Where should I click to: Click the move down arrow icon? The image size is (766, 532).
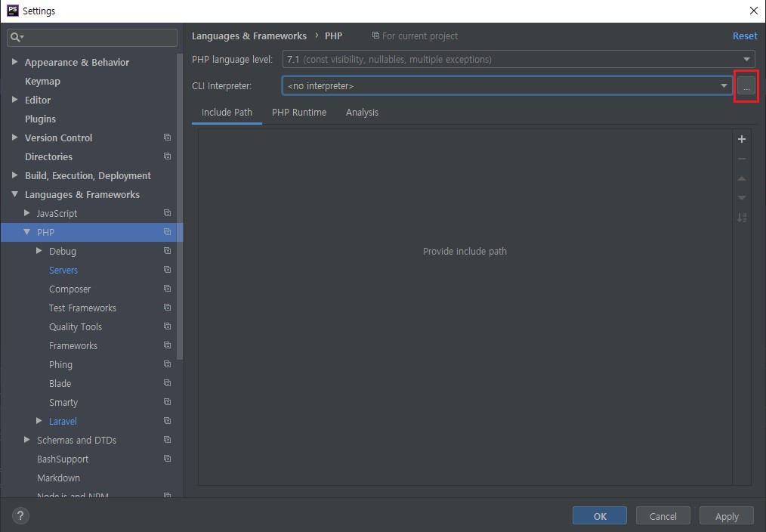(x=742, y=198)
